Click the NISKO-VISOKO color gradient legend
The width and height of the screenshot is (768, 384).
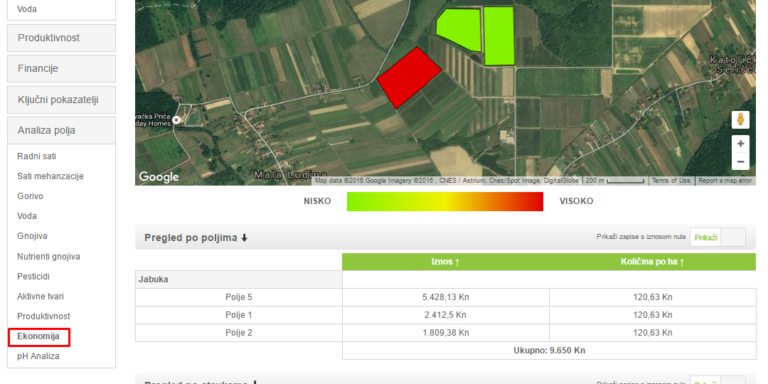pyautogui.click(x=445, y=201)
